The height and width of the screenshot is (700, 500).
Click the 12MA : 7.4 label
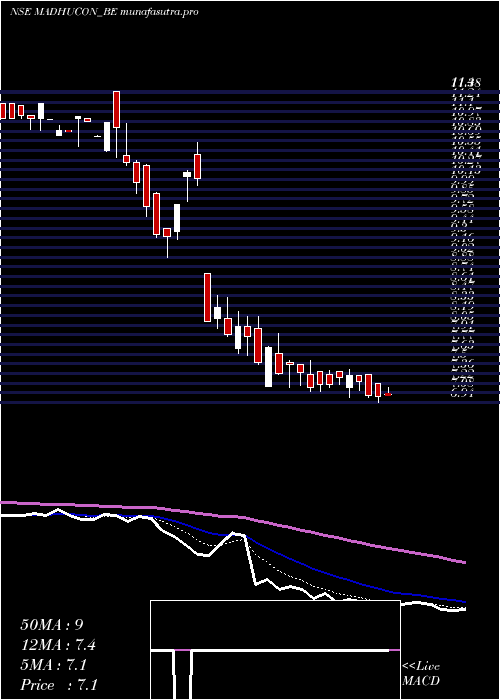58,645
